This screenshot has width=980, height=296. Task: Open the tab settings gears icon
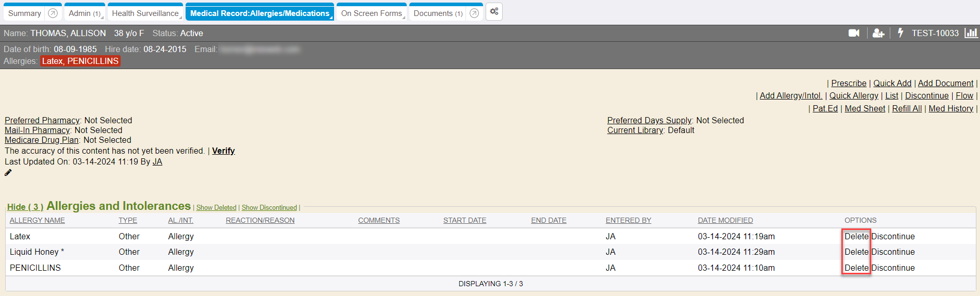coord(494,12)
